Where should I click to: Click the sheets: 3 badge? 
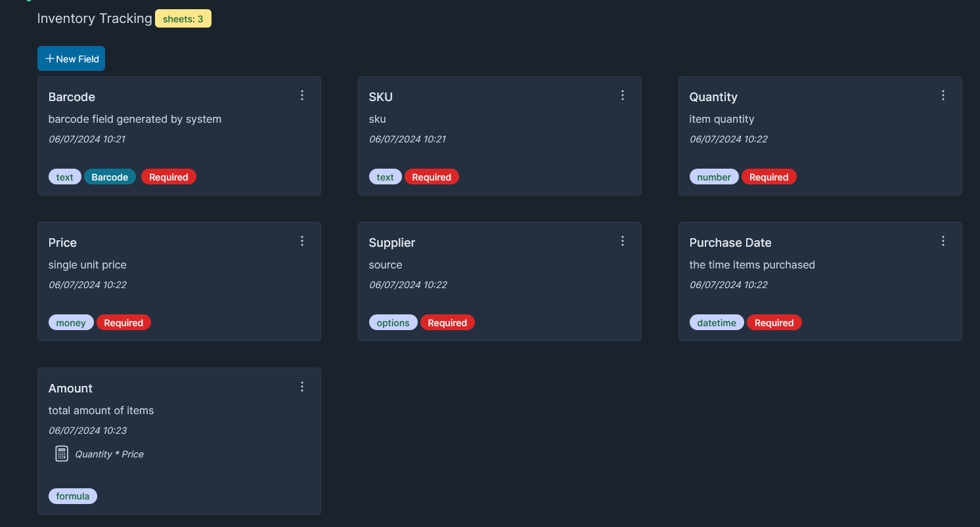click(183, 19)
